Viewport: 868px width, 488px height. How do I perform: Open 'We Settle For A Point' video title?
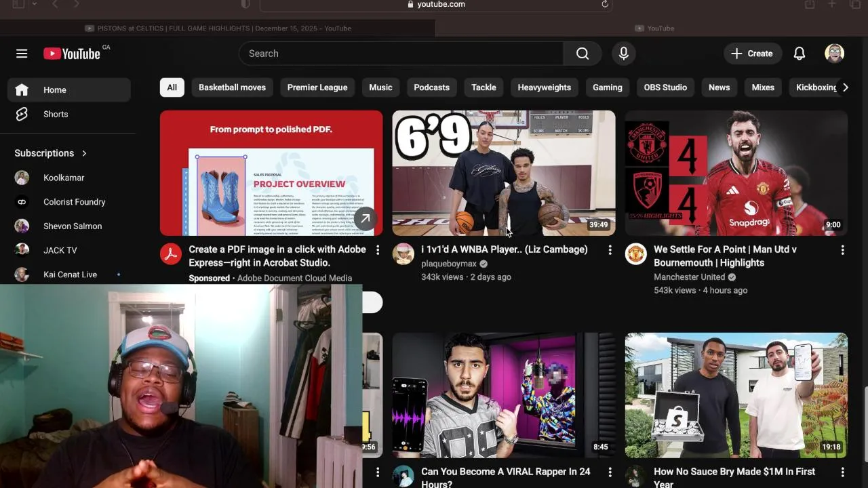[x=726, y=256]
